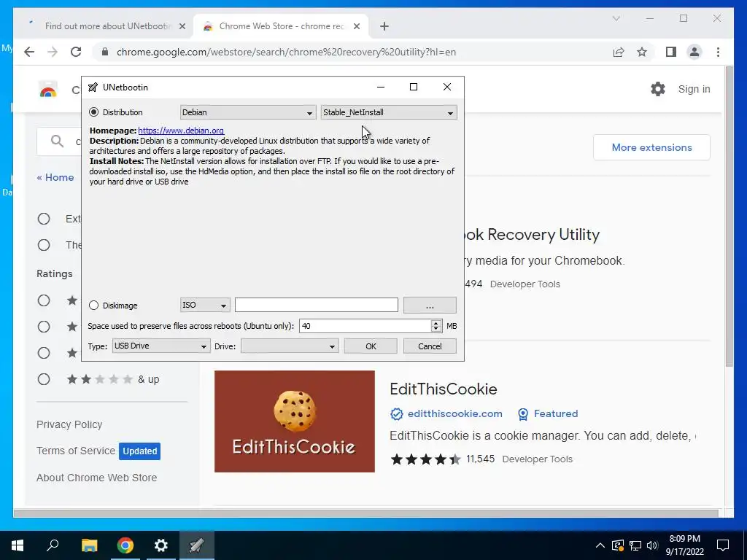Image resolution: width=747 pixels, height=560 pixels.
Task: Select the Extensions filter radio button
Action: pyautogui.click(x=44, y=219)
